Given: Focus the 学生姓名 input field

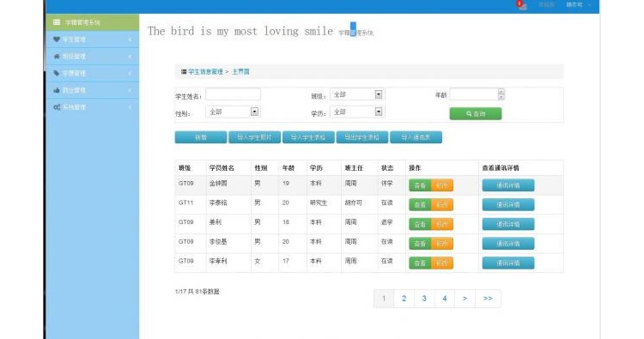Looking at the screenshot, I should click(x=233, y=94).
